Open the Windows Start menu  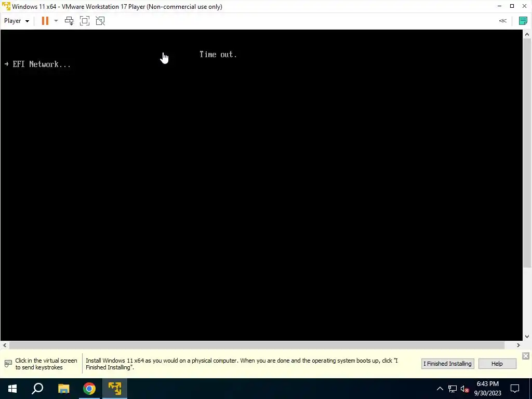12,389
